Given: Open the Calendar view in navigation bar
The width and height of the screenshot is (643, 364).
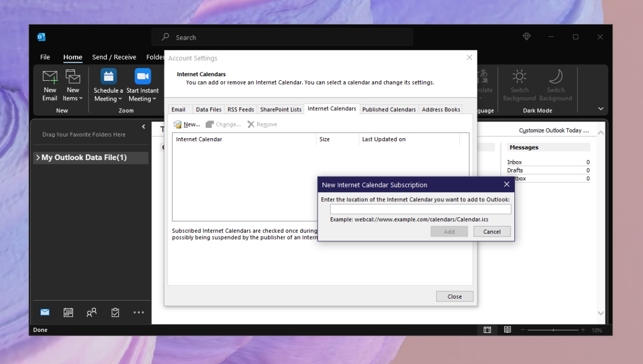Looking at the screenshot, I should click(x=68, y=313).
